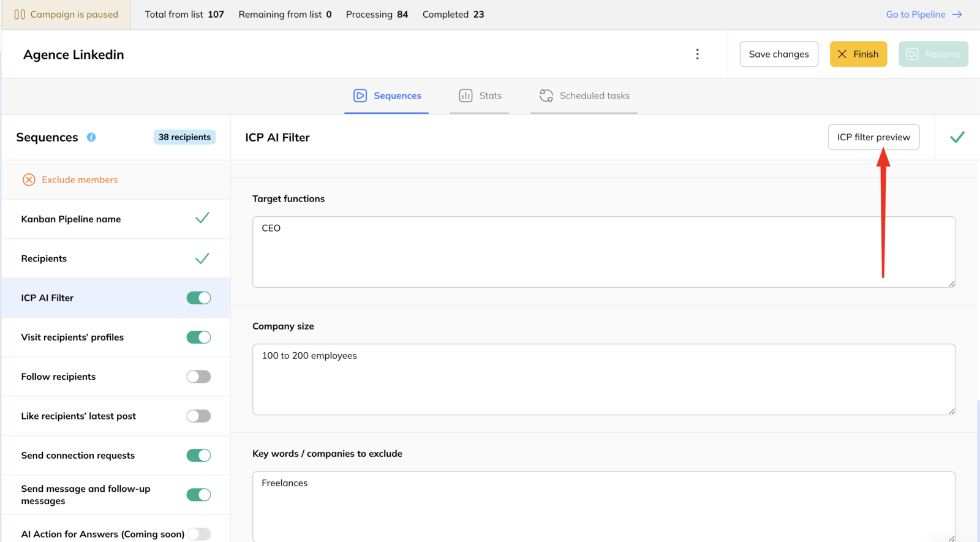This screenshot has height=542, width=980.
Task: Click the Company size resize handle
Action: 951,410
